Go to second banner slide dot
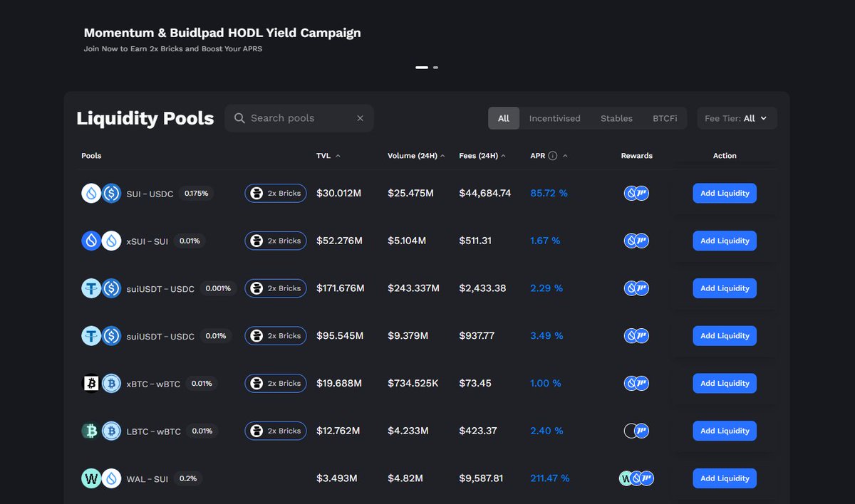The width and height of the screenshot is (855, 504). point(435,68)
